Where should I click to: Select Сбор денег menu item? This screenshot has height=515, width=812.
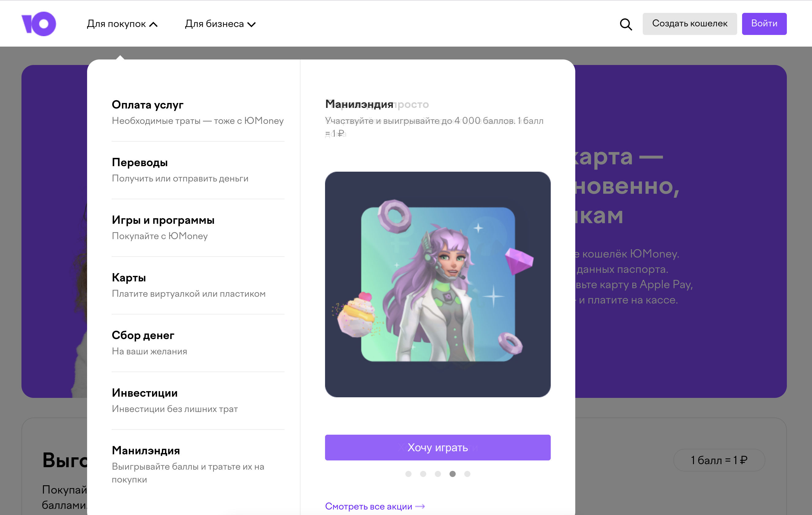198,343
